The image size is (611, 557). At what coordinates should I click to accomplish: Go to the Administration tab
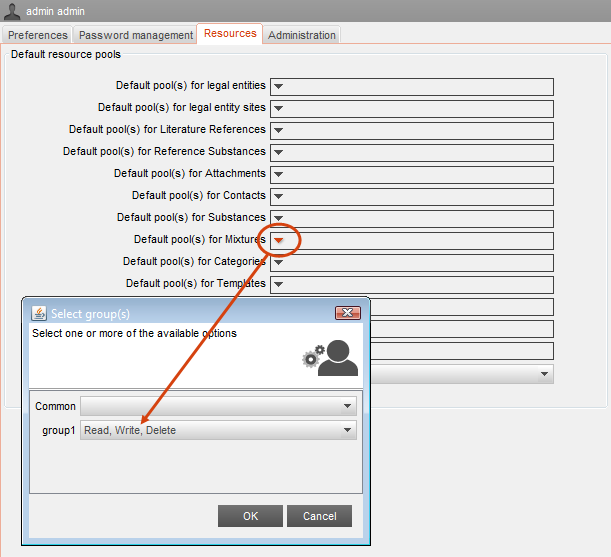click(302, 35)
